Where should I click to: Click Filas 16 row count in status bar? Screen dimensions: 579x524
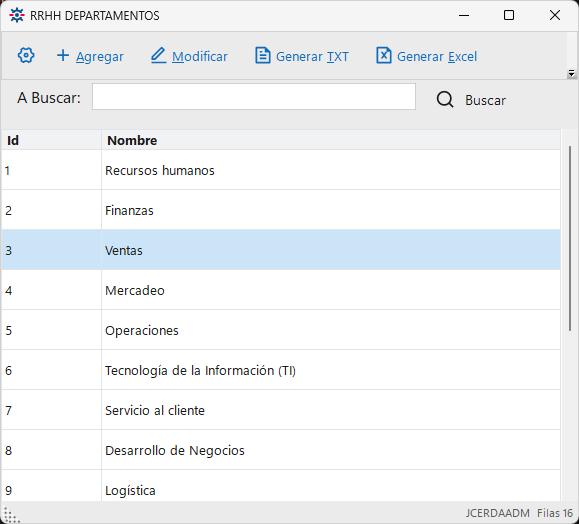click(555, 513)
